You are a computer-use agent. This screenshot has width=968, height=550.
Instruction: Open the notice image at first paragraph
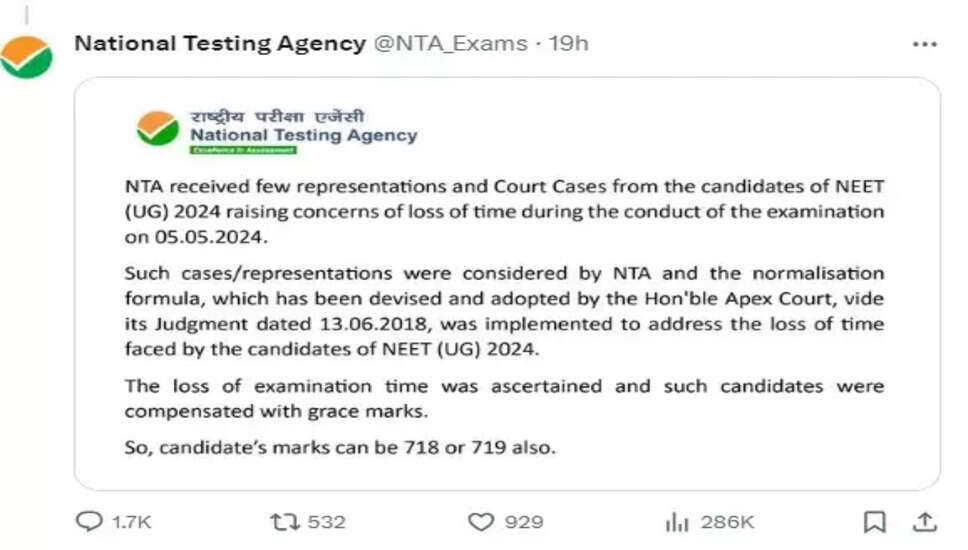pyautogui.click(x=504, y=211)
